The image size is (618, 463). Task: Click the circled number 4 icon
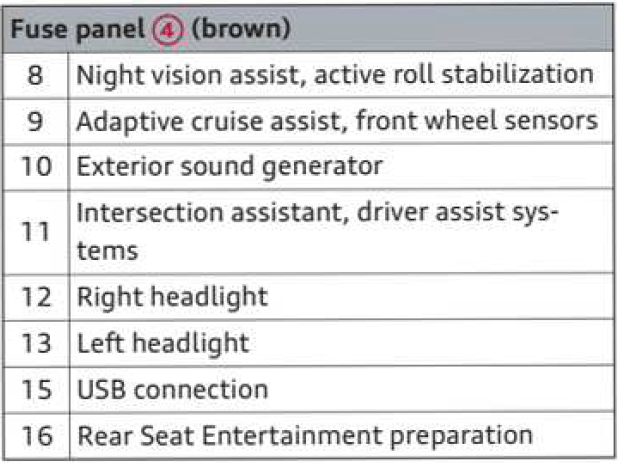pos(168,30)
